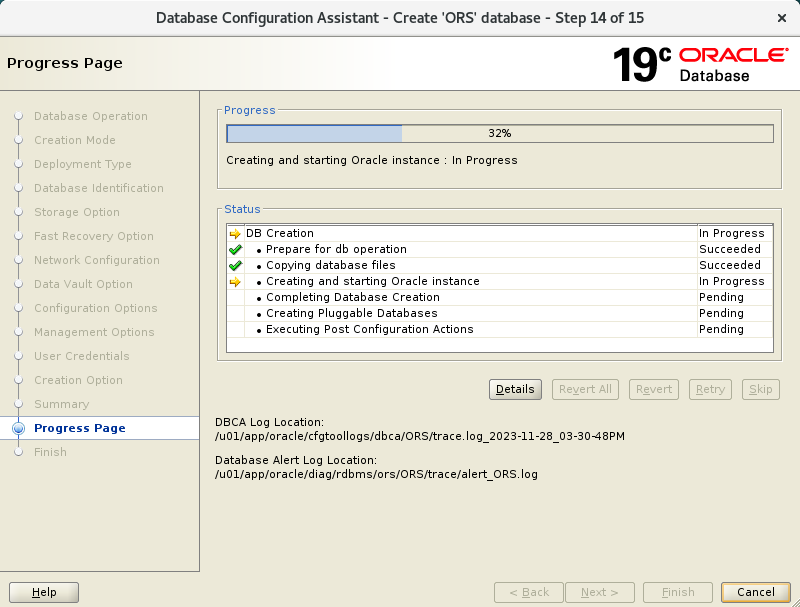The width and height of the screenshot is (800, 607).
Task: Select Storage Option step in sidebar
Action: click(77, 212)
